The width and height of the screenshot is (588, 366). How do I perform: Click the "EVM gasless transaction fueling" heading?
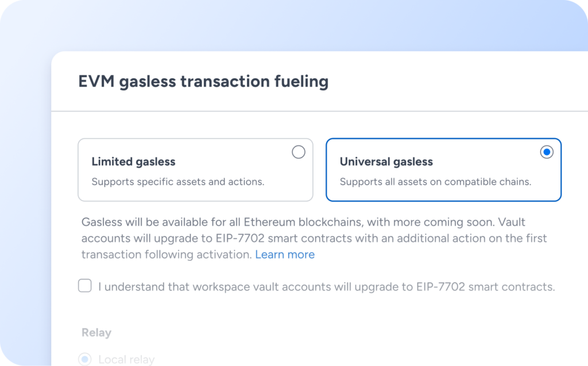pyautogui.click(x=203, y=82)
